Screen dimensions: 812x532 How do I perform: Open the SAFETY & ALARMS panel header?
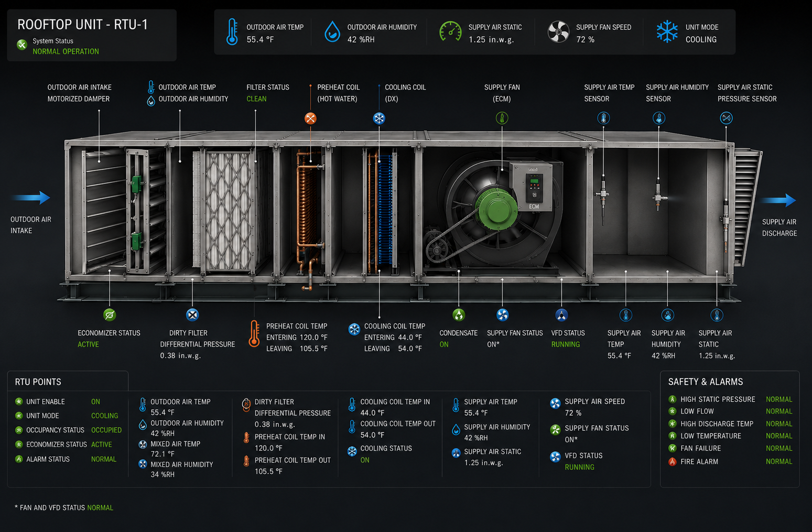705,382
